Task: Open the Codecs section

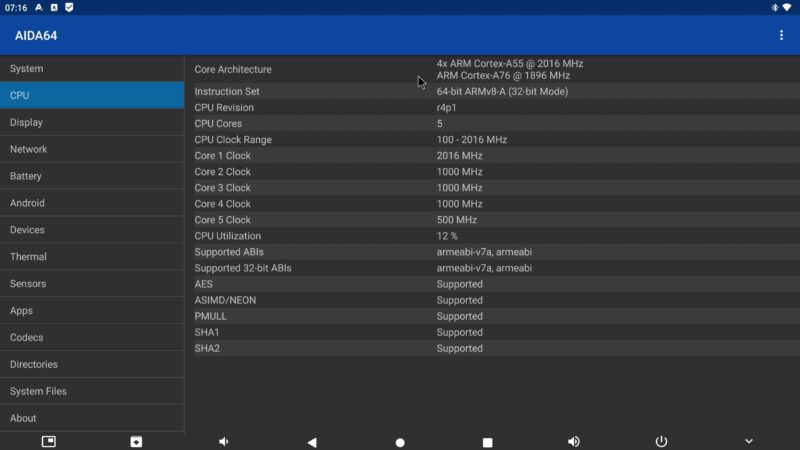Action: [92, 337]
